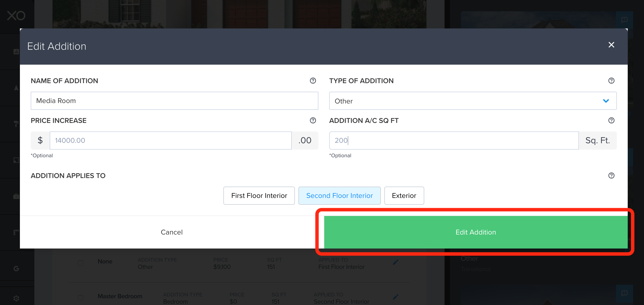The width and height of the screenshot is (644, 305).
Task: Close the Edit Addition dialog
Action: pyautogui.click(x=611, y=45)
